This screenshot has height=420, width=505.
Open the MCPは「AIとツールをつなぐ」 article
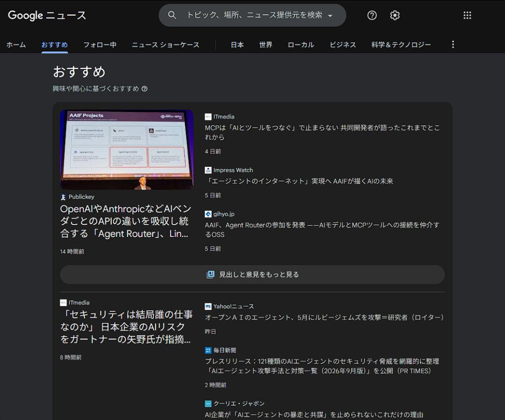323,132
